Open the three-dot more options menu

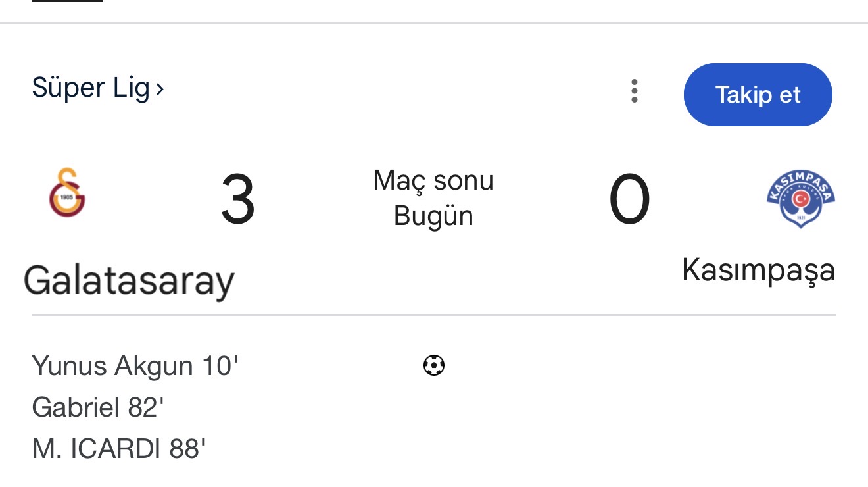click(x=634, y=91)
